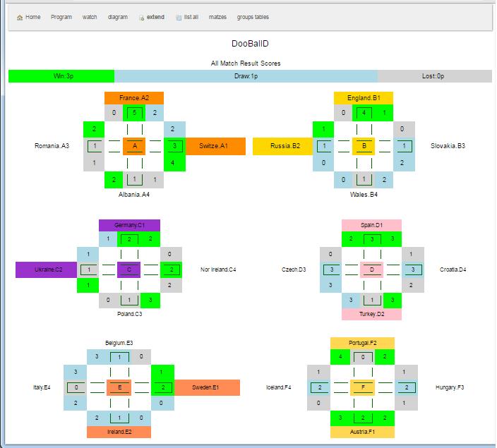This screenshot has width=497, height=448.
Task: Select the purple group C center box
Action: coord(129,270)
